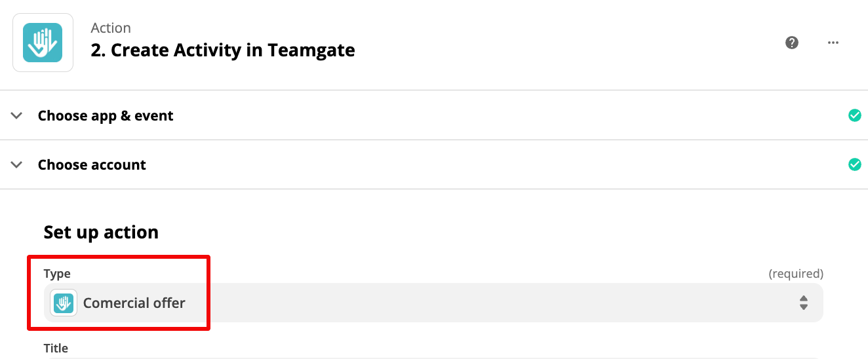868x359 pixels.
Task: Select the Choose app & event section title
Action: [106, 116]
